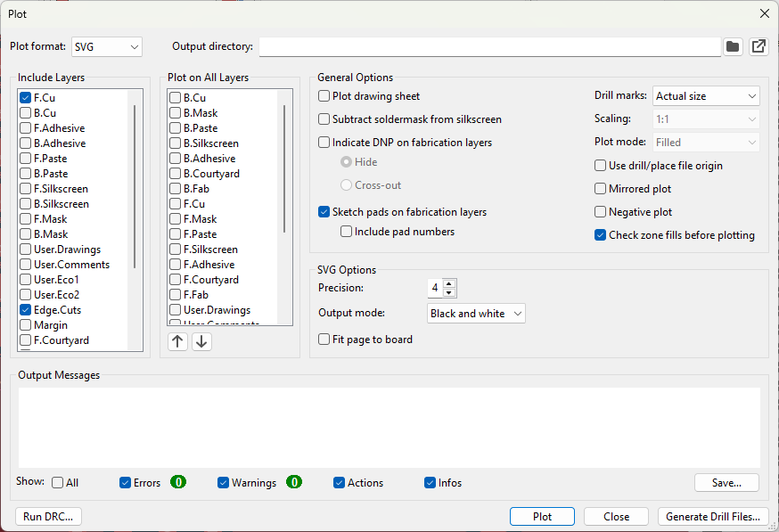779x532 pixels.
Task: Enable Plot drawing sheet
Action: tap(324, 95)
